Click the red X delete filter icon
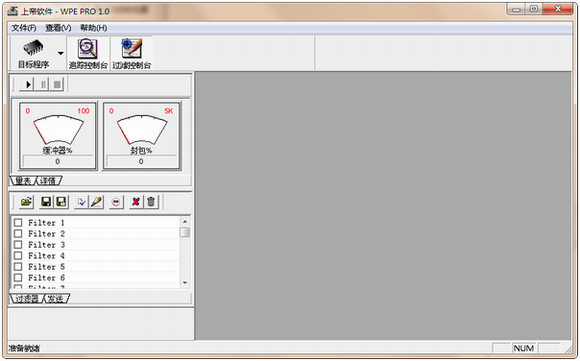The height and width of the screenshot is (361, 580). coord(136,202)
